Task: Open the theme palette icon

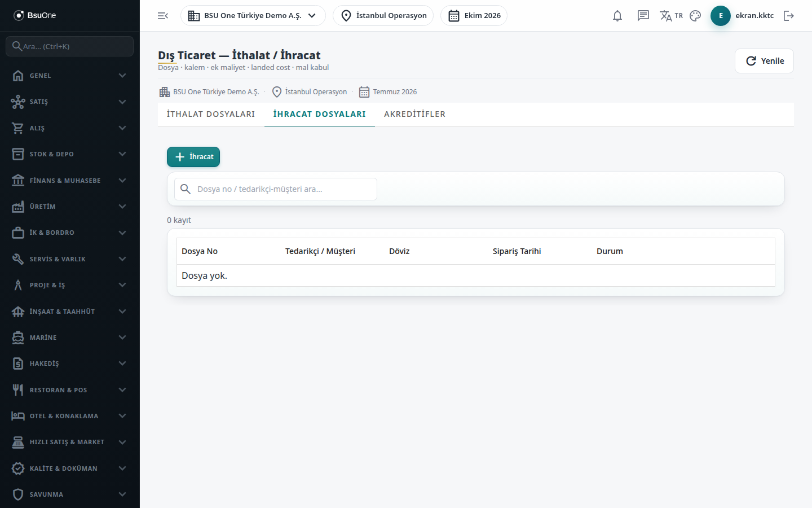Action: [x=695, y=16]
